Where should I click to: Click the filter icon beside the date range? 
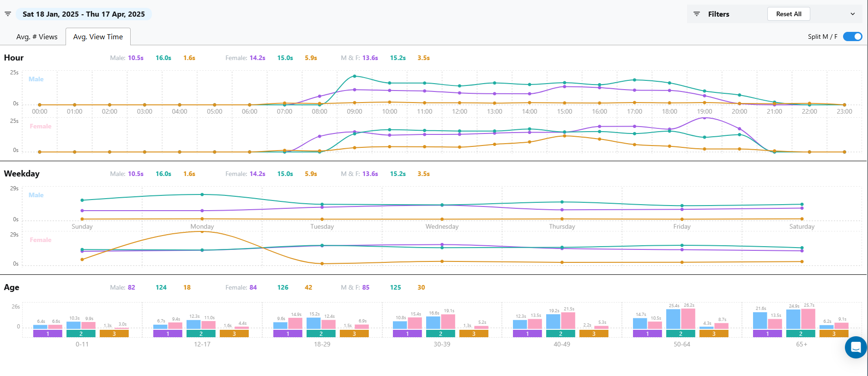(8, 14)
